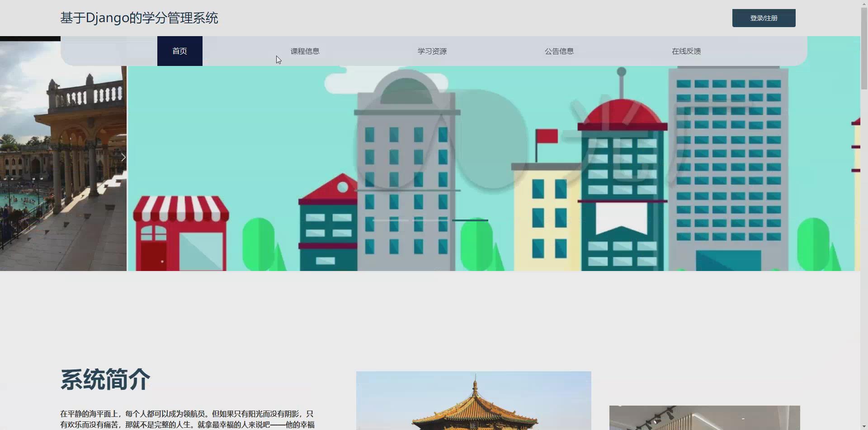Viewport: 868px width, 430px height.
Task: Open the 学习资源 menu item
Action: (x=432, y=51)
